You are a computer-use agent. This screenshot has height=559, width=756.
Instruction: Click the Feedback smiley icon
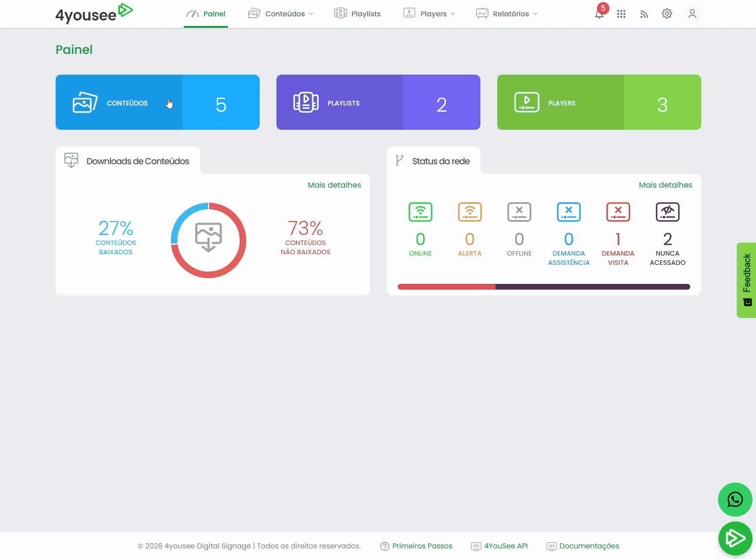747,302
